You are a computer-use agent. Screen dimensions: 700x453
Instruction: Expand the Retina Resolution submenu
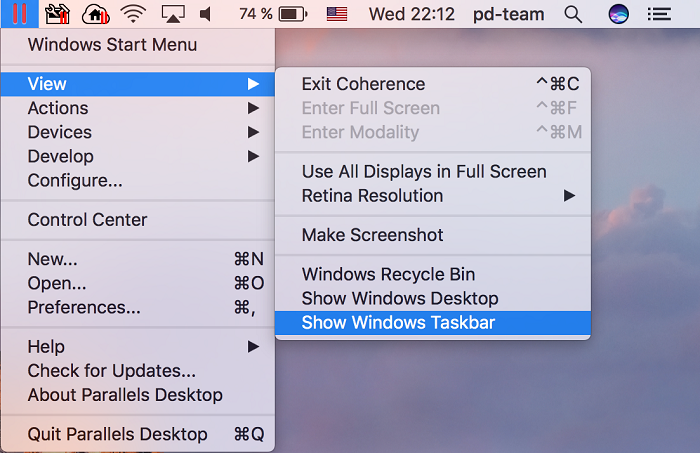(433, 195)
